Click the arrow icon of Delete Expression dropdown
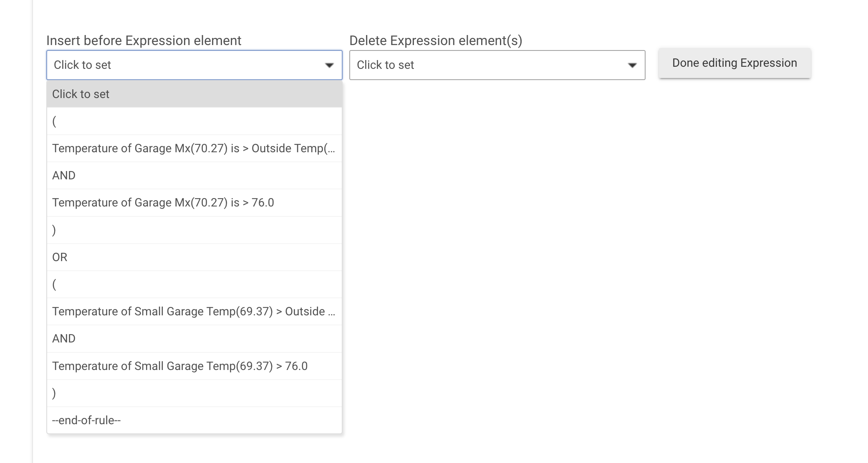Viewport: 868px width, 463px height. 632,65
